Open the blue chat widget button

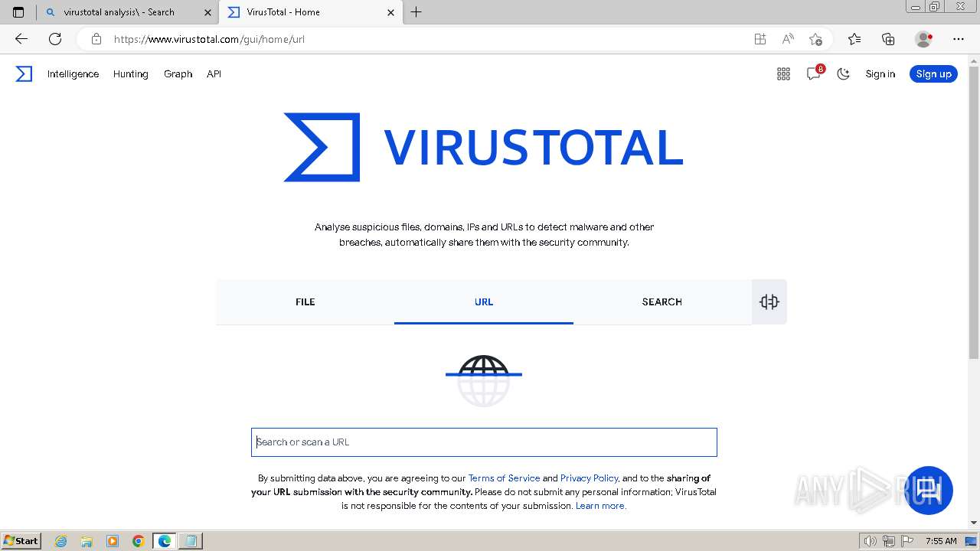point(929,490)
